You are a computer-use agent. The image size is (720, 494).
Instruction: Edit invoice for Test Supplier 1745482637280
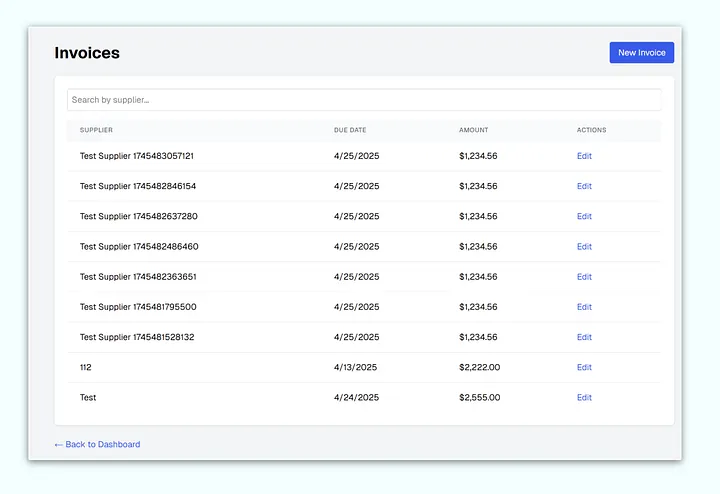coord(584,216)
